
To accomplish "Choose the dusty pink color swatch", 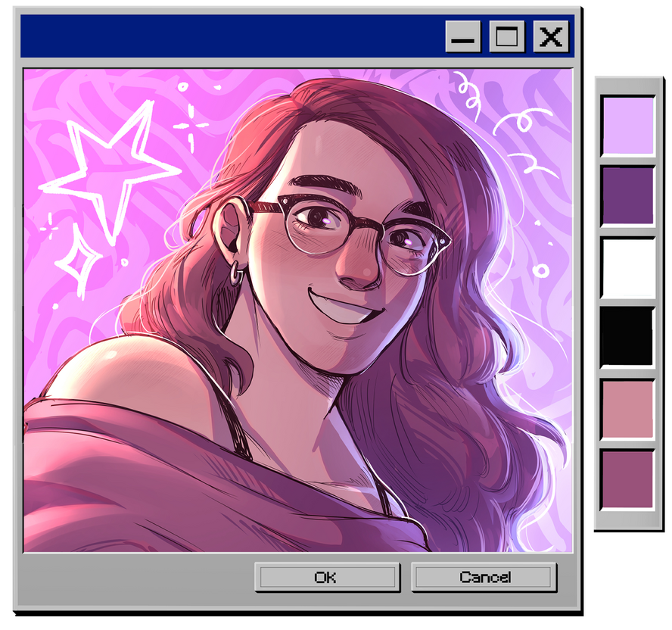I will (627, 408).
